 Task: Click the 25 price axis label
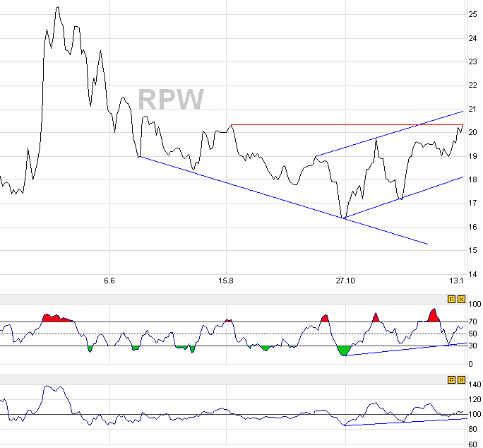[x=473, y=14]
